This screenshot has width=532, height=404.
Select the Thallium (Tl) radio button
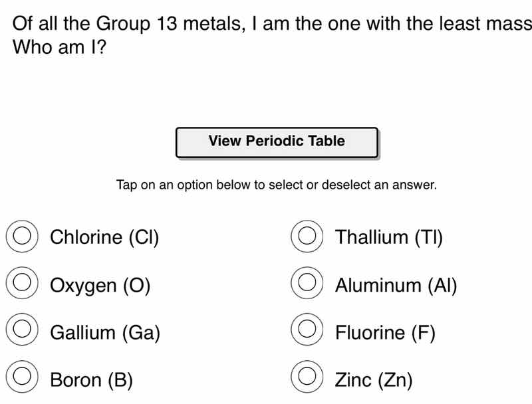pos(306,235)
